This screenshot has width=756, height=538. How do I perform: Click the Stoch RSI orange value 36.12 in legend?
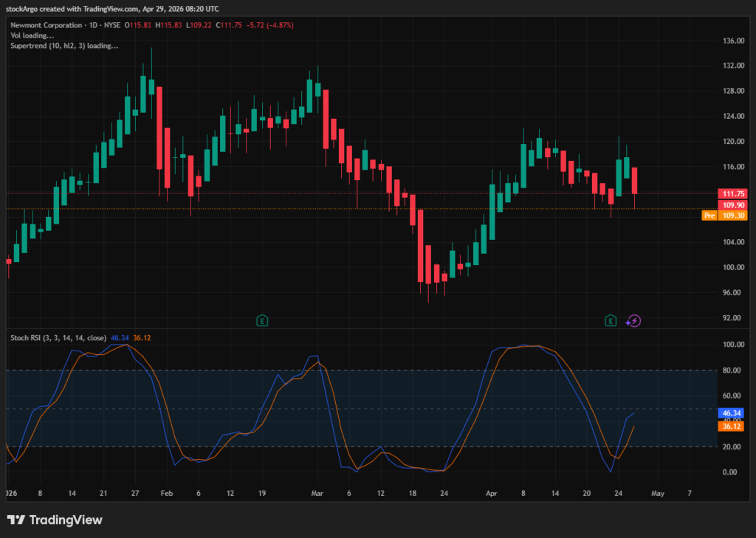click(x=142, y=338)
